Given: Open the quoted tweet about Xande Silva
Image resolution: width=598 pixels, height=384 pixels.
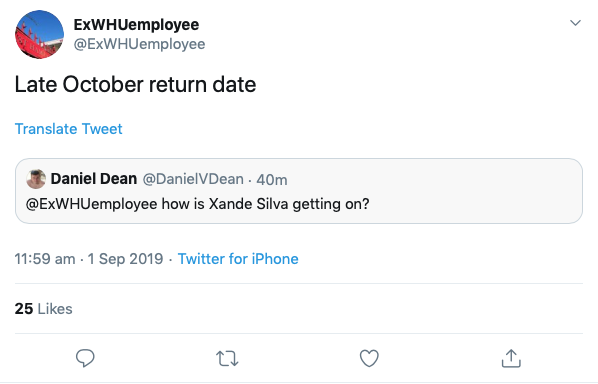Looking at the screenshot, I should (x=299, y=191).
